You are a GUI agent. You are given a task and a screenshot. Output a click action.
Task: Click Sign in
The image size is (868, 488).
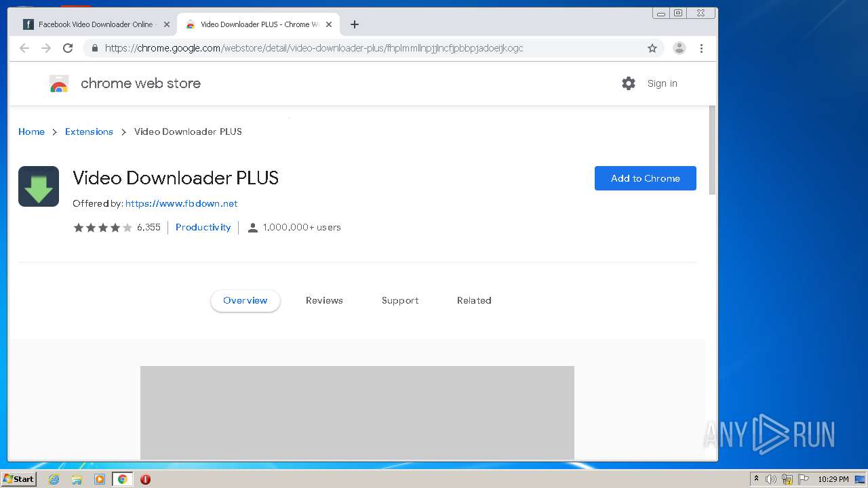[662, 83]
